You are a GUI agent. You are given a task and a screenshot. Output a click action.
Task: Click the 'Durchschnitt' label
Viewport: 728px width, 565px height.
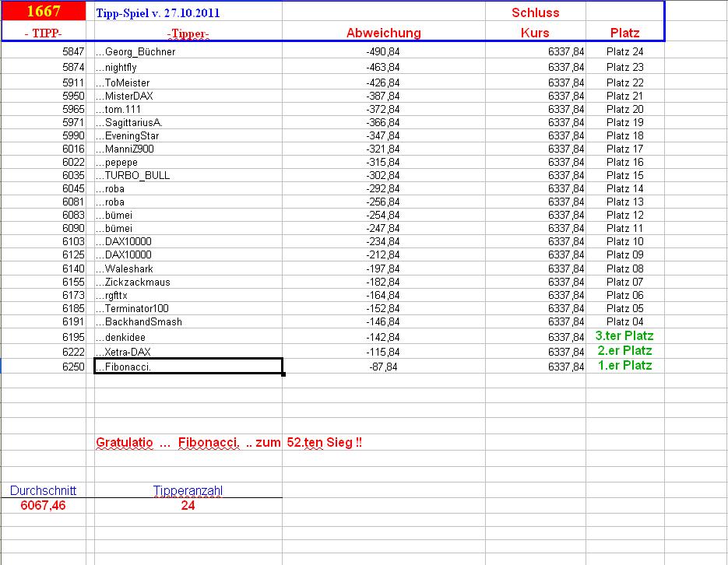pyautogui.click(x=43, y=490)
